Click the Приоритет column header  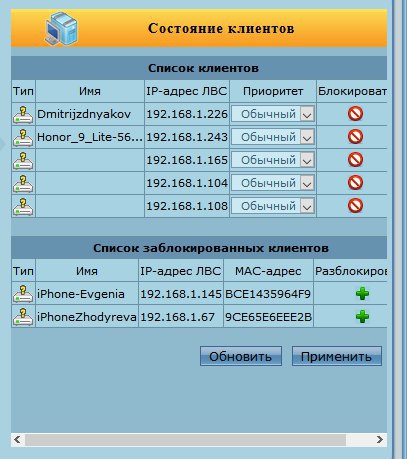(x=273, y=91)
